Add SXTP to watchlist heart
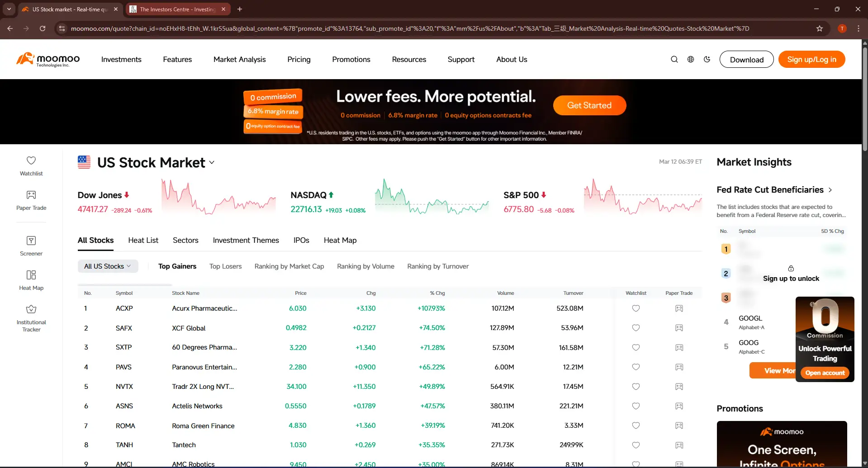 tap(636, 348)
